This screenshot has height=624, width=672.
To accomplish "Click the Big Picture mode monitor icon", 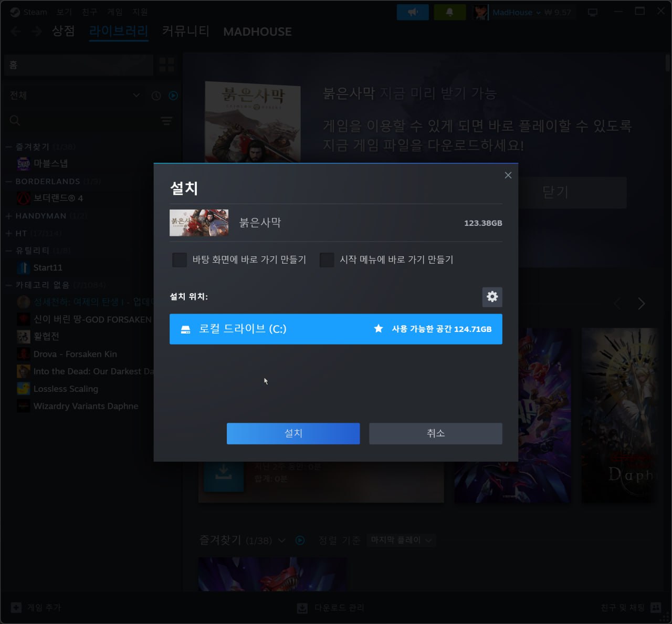I will 593,12.
